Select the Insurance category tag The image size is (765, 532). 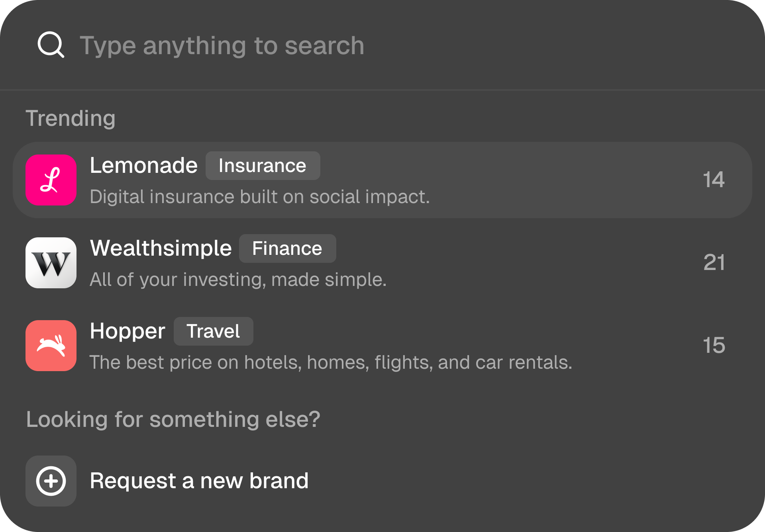coord(263,166)
